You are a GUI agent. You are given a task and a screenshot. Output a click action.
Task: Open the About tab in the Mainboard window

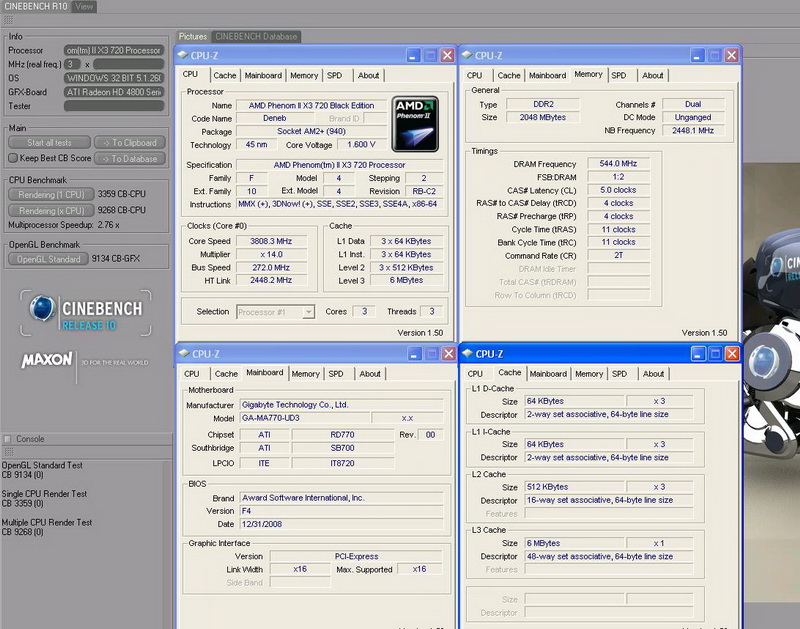tap(370, 374)
